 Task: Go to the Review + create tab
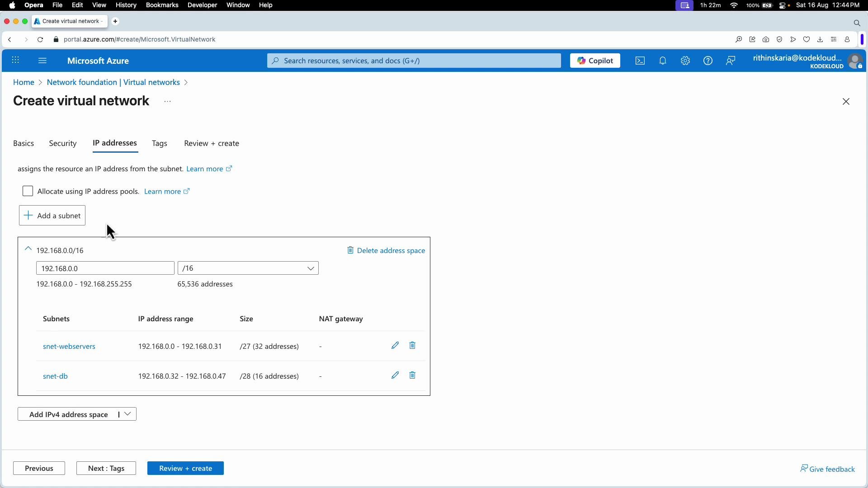pos(212,143)
